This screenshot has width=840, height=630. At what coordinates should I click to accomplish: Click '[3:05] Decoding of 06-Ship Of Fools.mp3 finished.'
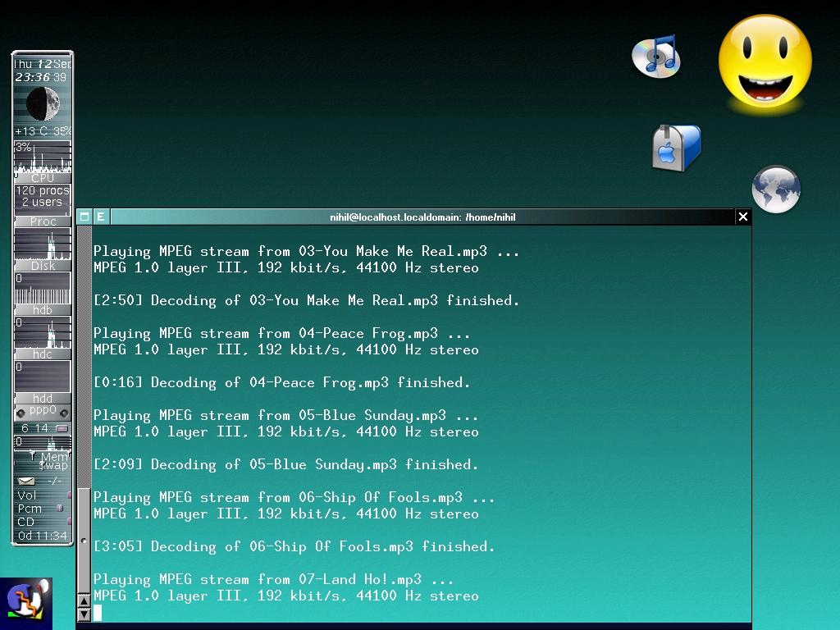coord(294,546)
